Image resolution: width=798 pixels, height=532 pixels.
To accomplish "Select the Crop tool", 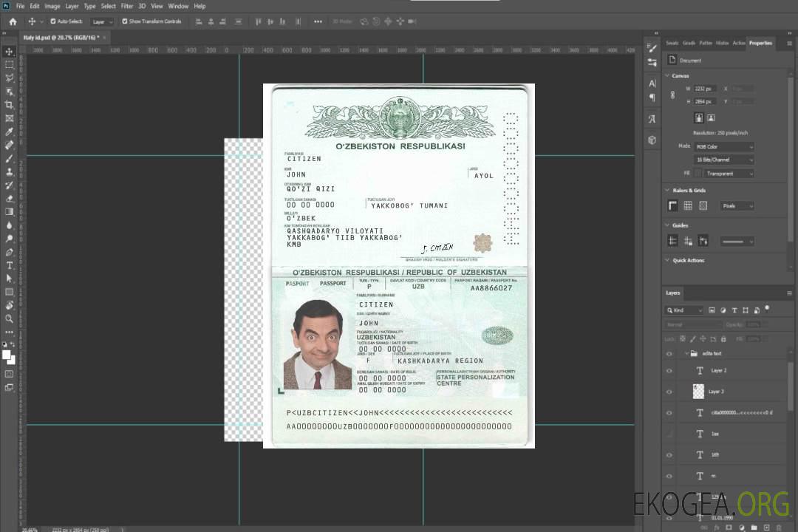I will (9, 105).
